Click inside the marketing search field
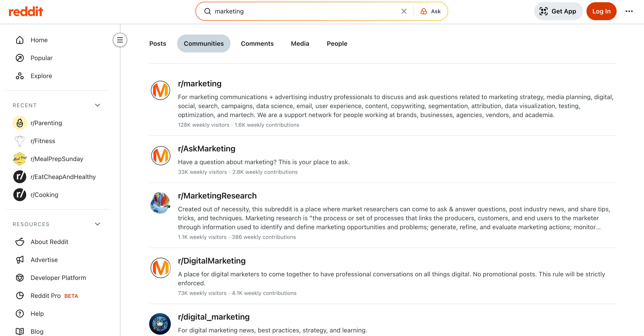 tap(300, 11)
